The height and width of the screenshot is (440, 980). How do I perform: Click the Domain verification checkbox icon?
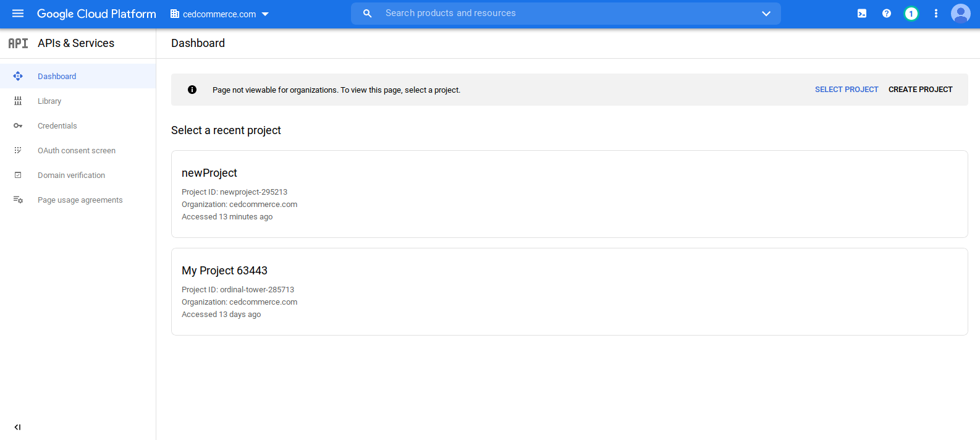[x=18, y=175]
